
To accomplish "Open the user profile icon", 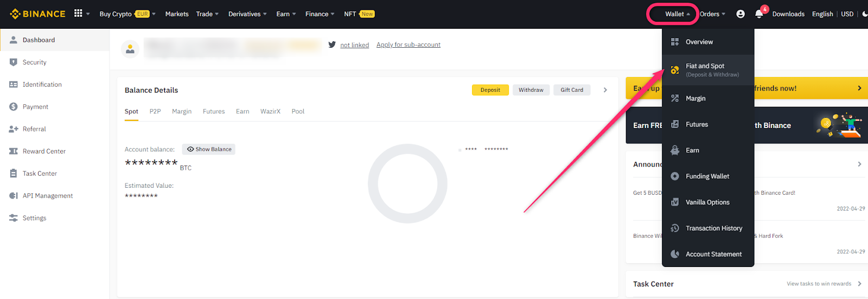I will click(741, 14).
